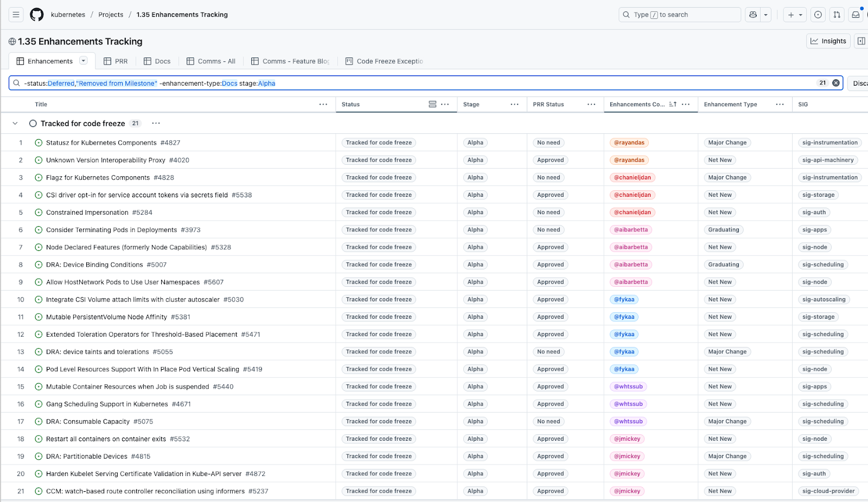Select @rayandas label in Statusz row
868x502 pixels.
click(629, 143)
